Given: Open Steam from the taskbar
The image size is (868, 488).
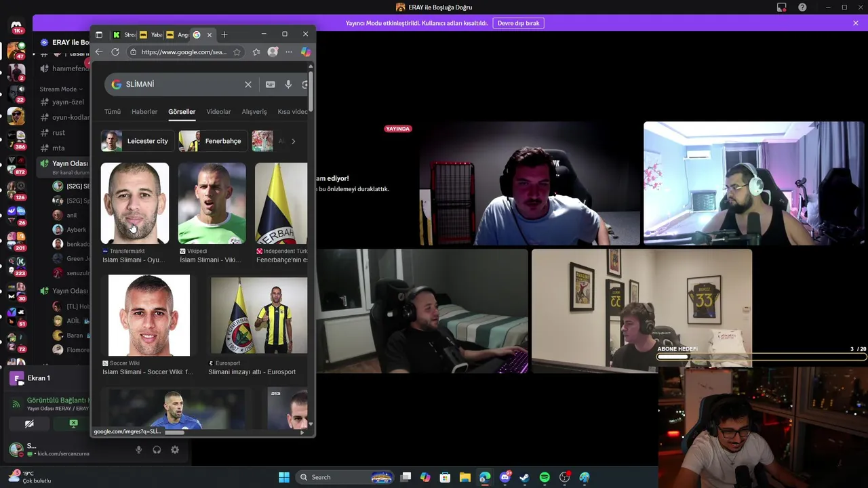Looking at the screenshot, I should pos(524,477).
